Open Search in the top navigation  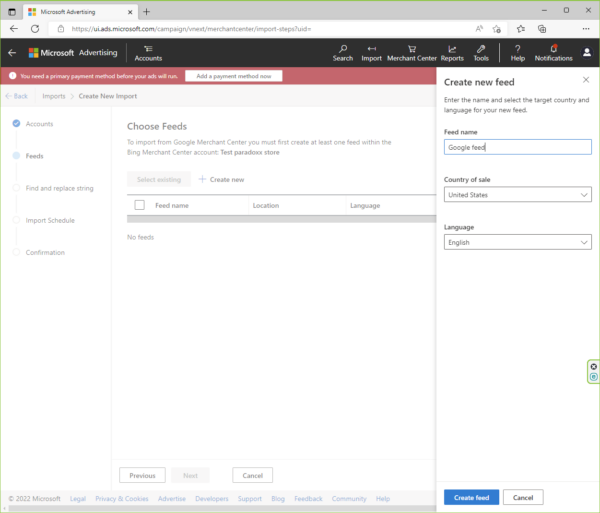coord(343,53)
